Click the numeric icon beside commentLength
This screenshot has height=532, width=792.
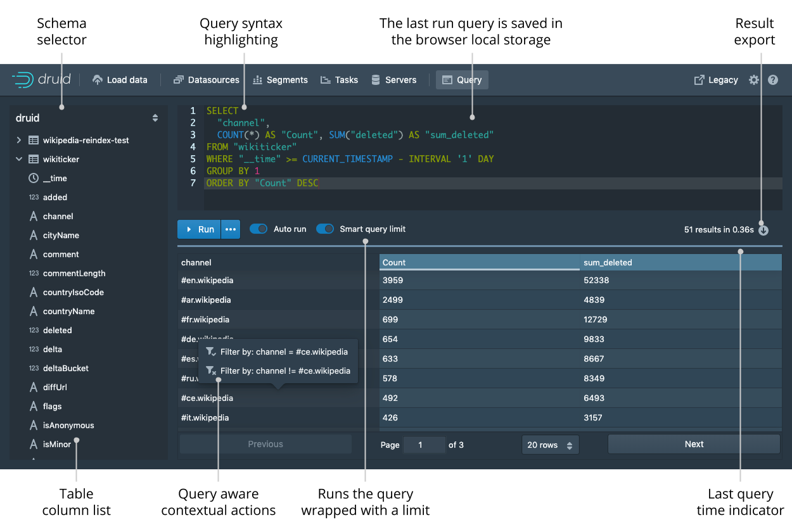point(34,273)
